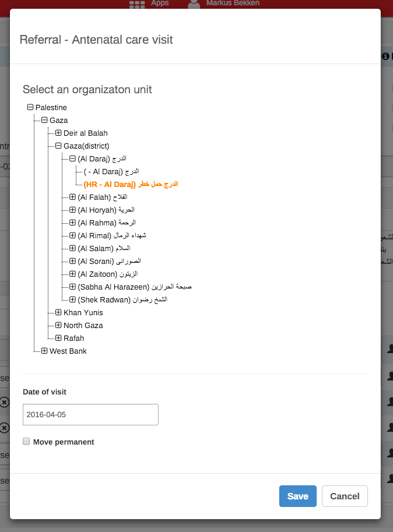Expand the (Shek Radwan) node

[x=72, y=300]
